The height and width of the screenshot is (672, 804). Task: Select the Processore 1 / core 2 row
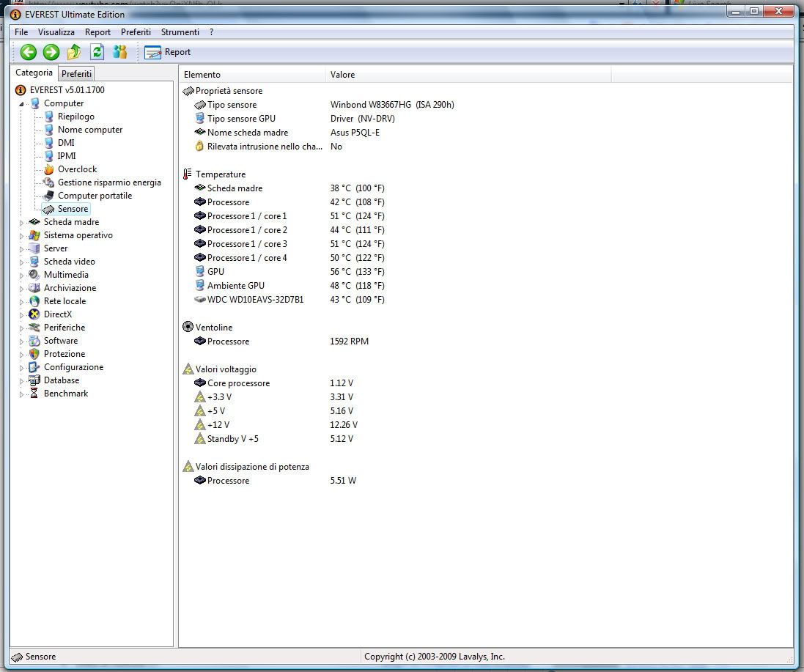click(x=289, y=230)
